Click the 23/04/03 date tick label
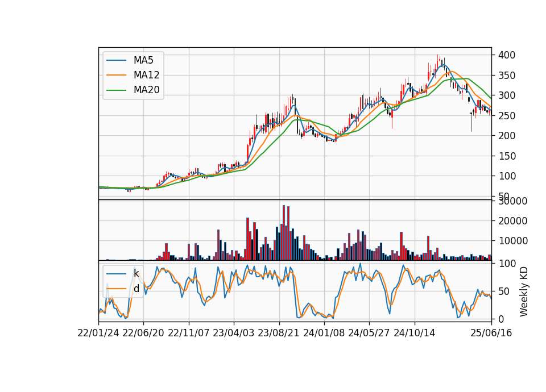Image resolution: width=546 pixels, height=392 pixels. point(234,333)
